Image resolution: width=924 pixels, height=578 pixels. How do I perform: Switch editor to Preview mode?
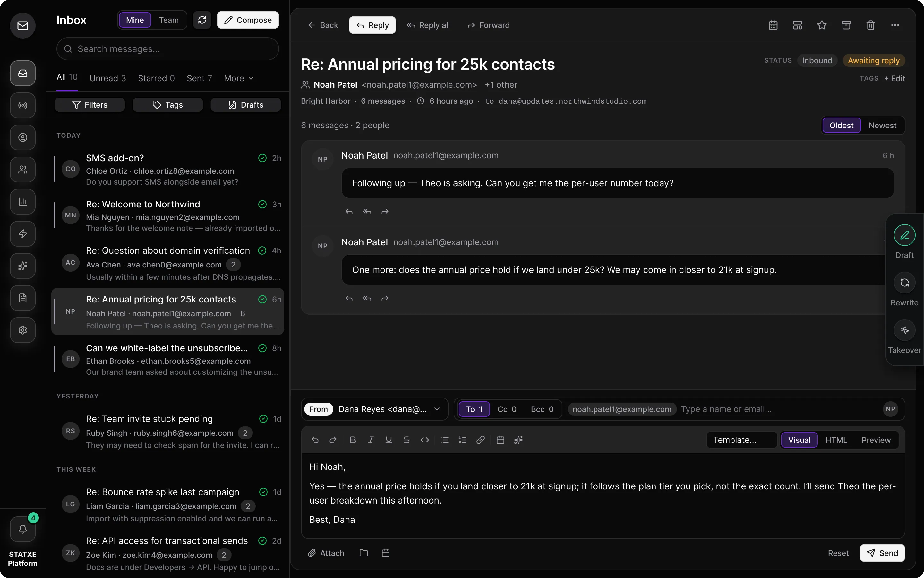876,440
